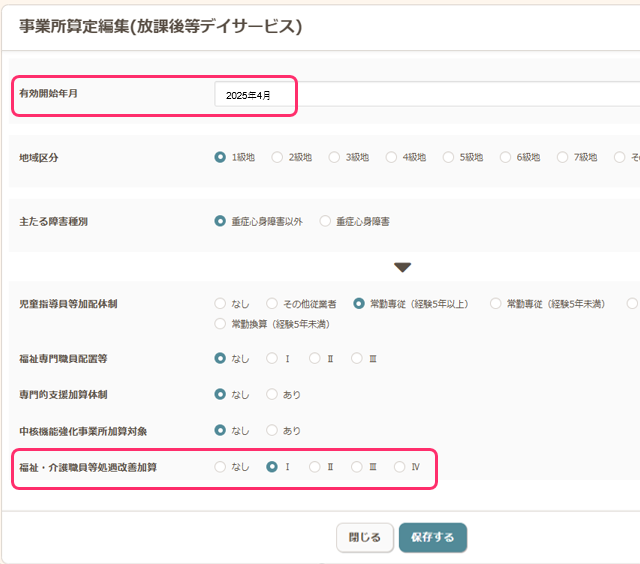Choose 3級地 region option
The image size is (640, 564).
pos(334,157)
